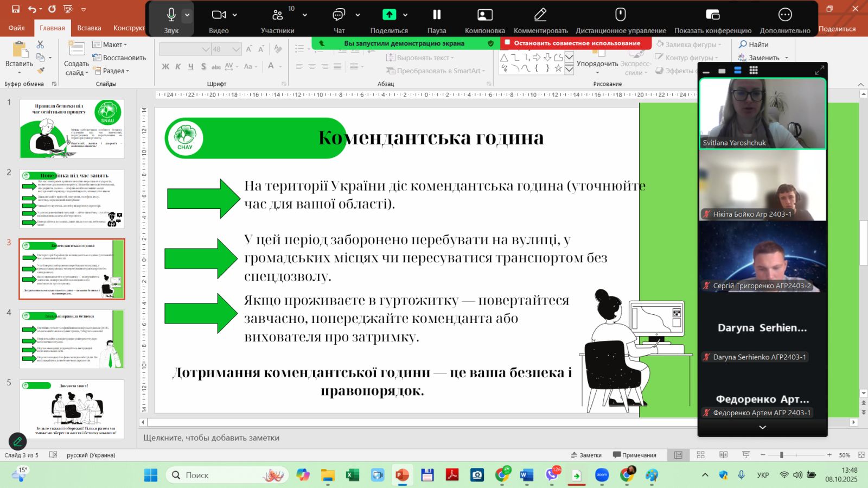Screen dimensions: 868x488
Task: Open PowerPoint from the Windows taskbar
Action: coord(402,475)
